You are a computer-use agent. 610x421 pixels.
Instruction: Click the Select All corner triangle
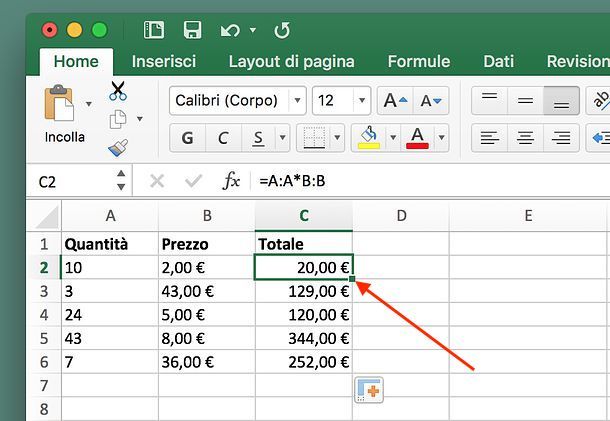(x=47, y=216)
